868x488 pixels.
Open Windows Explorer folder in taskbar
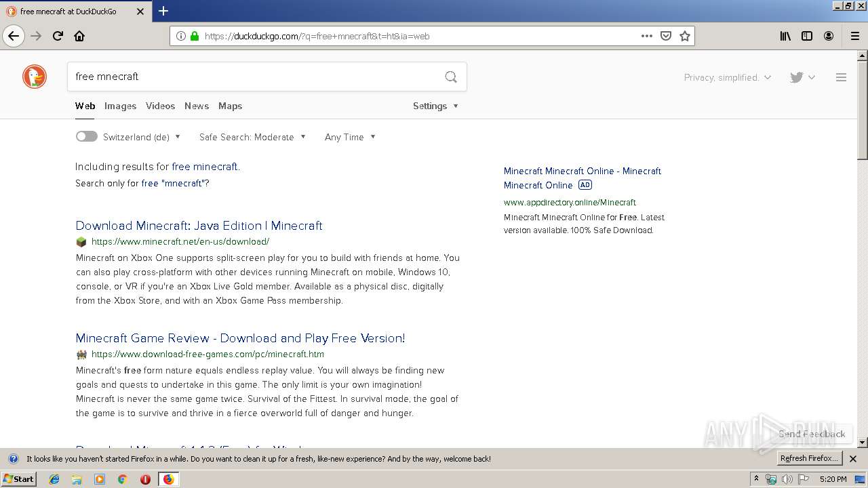point(77,479)
